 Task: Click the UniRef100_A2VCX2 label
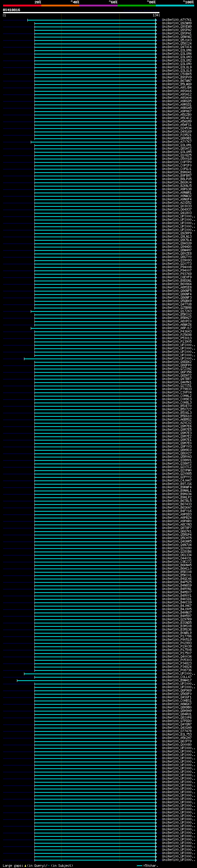(176, 423)
